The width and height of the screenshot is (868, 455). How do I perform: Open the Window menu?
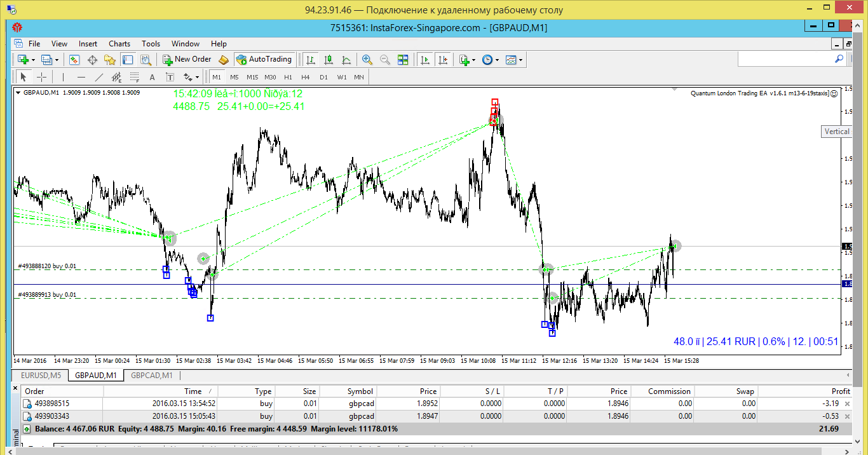click(186, 44)
